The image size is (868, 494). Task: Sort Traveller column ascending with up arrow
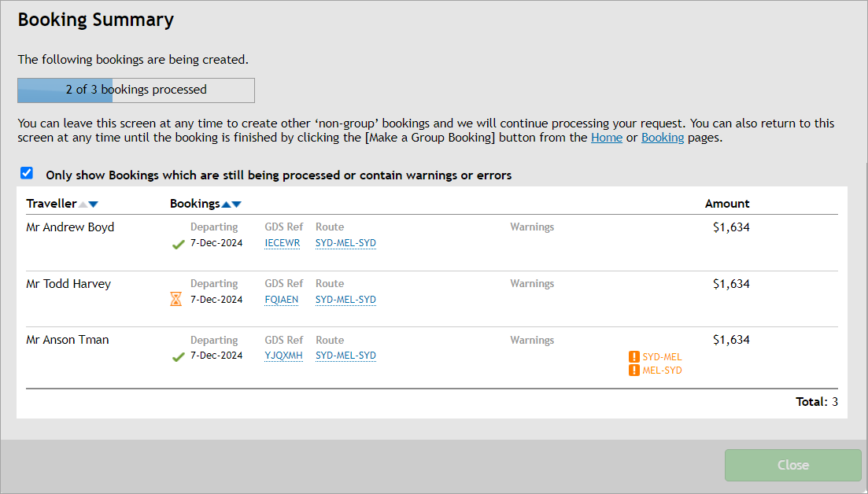coord(83,205)
